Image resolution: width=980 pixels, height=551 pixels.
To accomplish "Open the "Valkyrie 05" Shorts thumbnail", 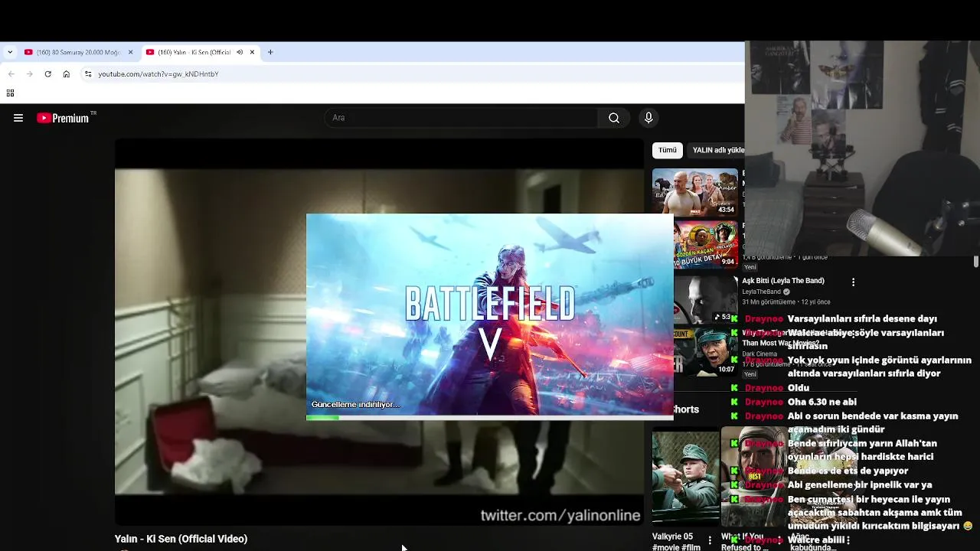I will [x=685, y=478].
